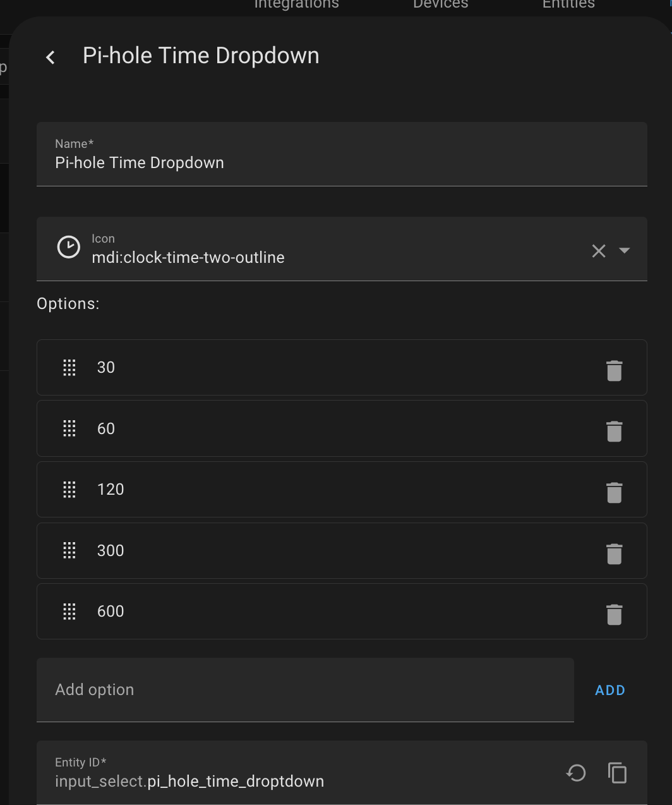The width and height of the screenshot is (672, 805).
Task: Grab the drag handle for option 300
Action: tap(69, 550)
